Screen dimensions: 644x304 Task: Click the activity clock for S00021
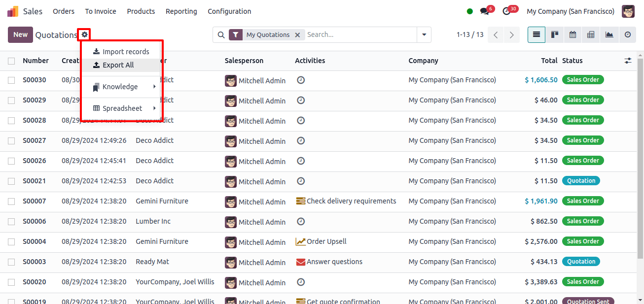(301, 181)
